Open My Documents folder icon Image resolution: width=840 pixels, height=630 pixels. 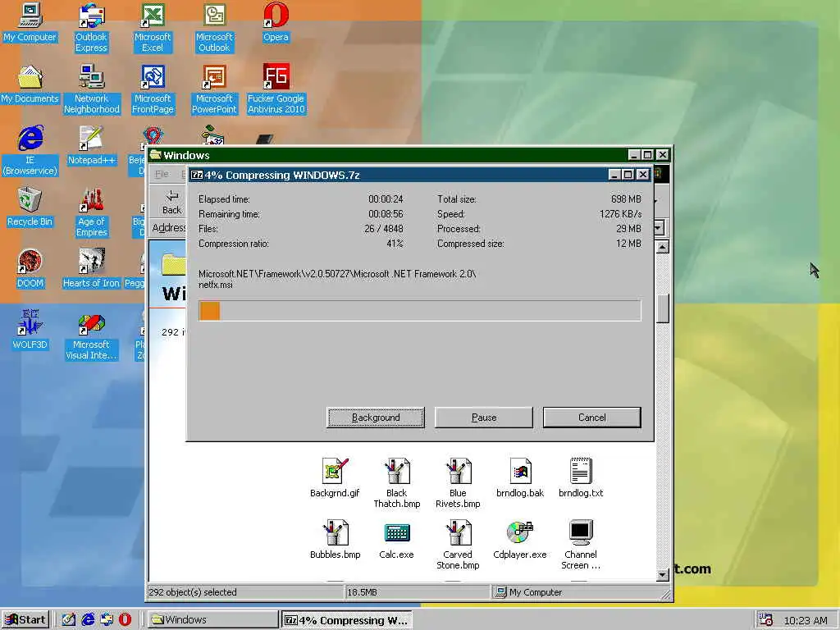click(30, 84)
